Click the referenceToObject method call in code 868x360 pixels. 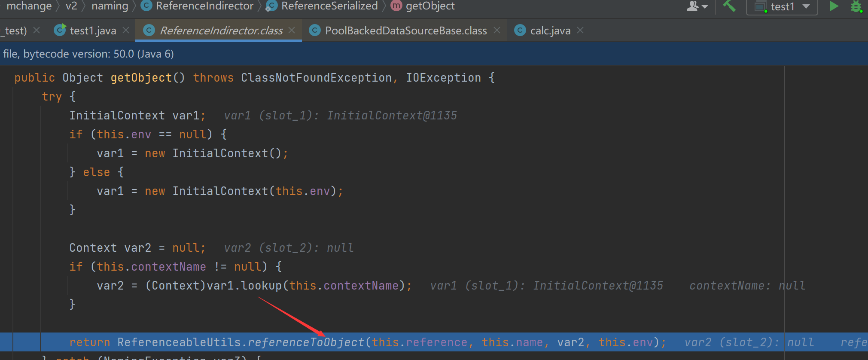(x=306, y=342)
